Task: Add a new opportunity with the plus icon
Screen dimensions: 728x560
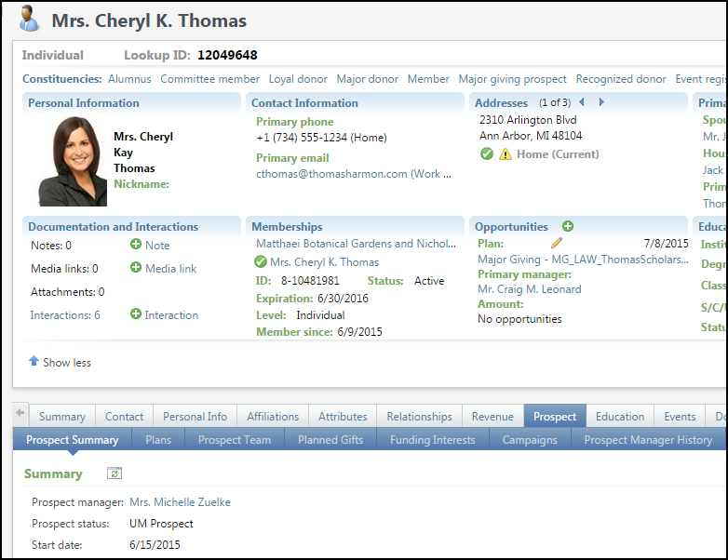Action: click(x=567, y=226)
